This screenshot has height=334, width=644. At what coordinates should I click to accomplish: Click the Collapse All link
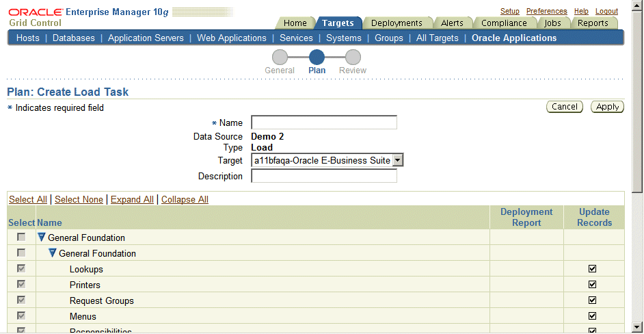point(185,199)
